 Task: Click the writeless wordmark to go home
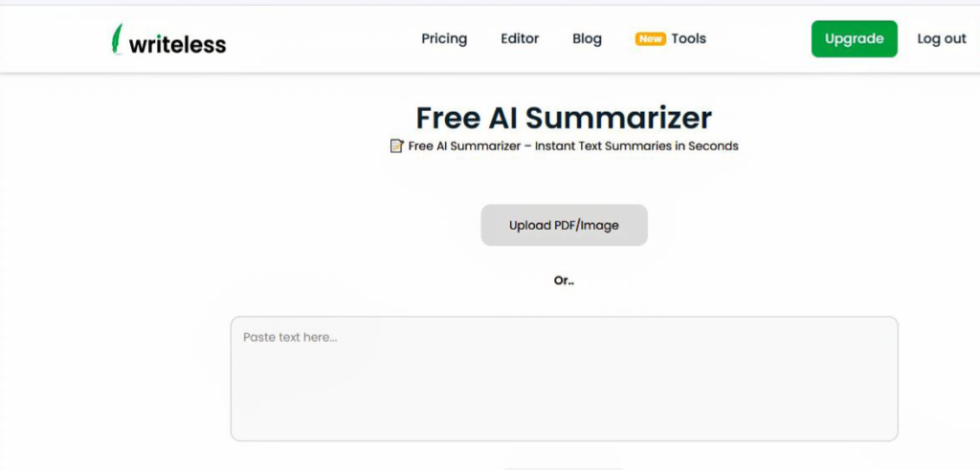(x=179, y=42)
